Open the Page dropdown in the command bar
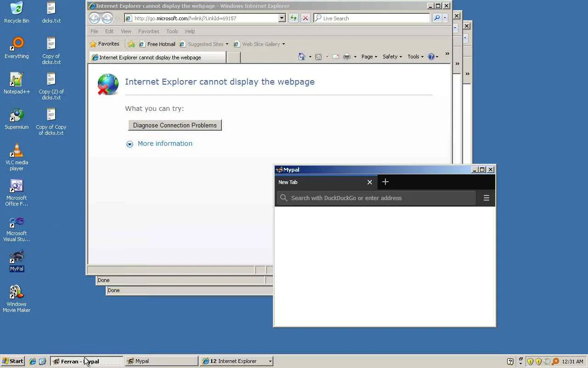Screen dimensions: 588x368 [x=369, y=57]
